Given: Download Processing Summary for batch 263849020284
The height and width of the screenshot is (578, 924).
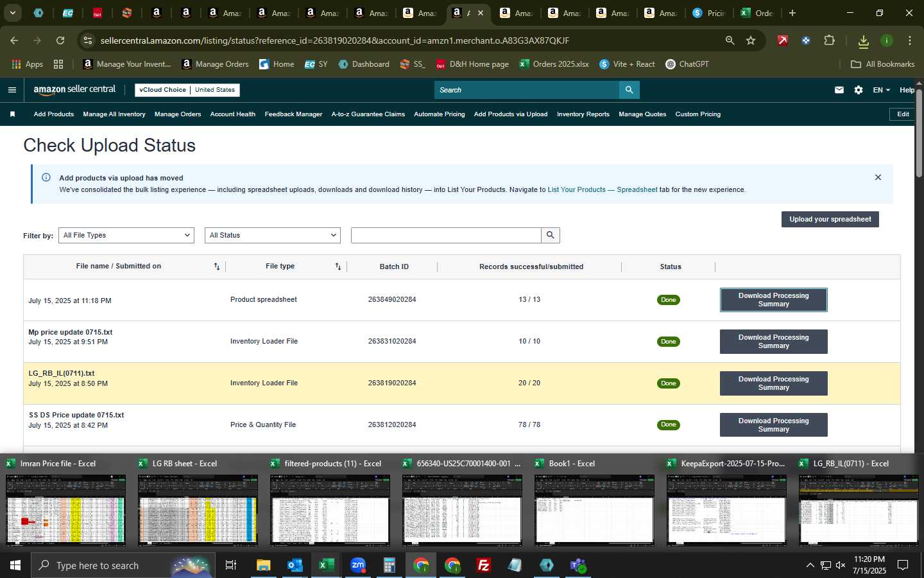Looking at the screenshot, I should coord(774,300).
